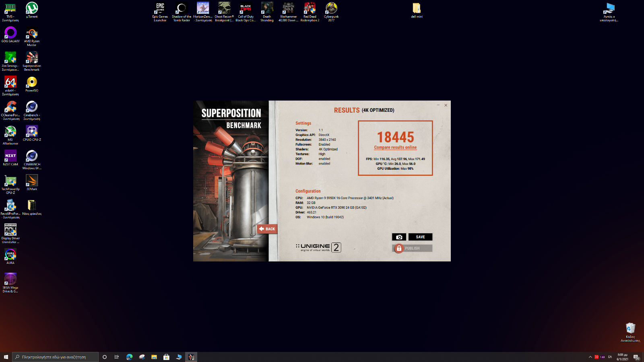Open the TM5 shortcut desktop icon
Screen dimensions: 644x362
point(10,12)
